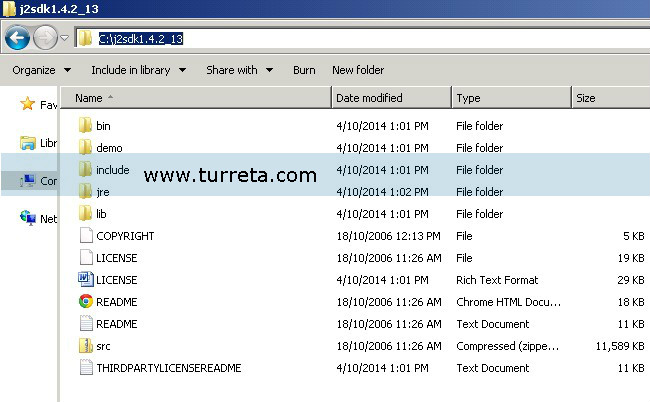
Task: Select the blank LICENSE file icon
Action: pyautogui.click(x=86, y=257)
